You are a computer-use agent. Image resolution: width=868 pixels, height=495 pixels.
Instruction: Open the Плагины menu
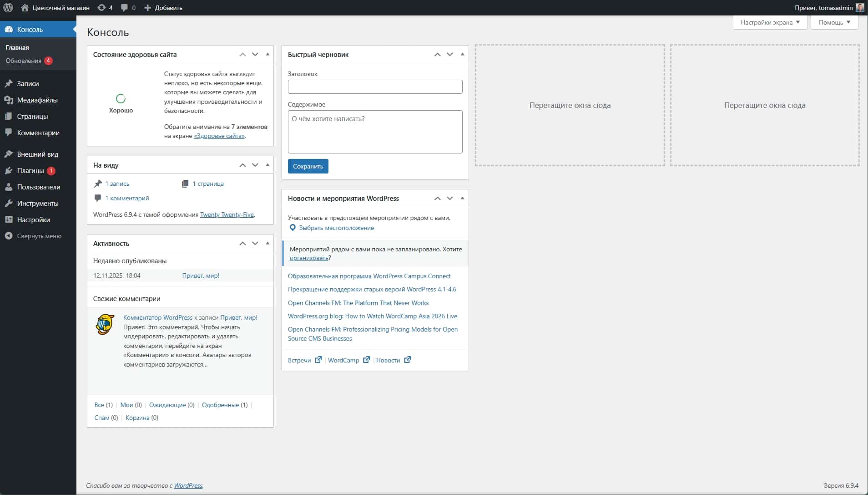(x=38, y=171)
